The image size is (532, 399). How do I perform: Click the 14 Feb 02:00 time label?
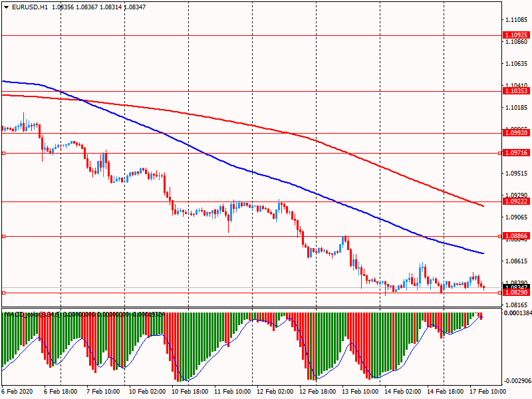pos(403,391)
